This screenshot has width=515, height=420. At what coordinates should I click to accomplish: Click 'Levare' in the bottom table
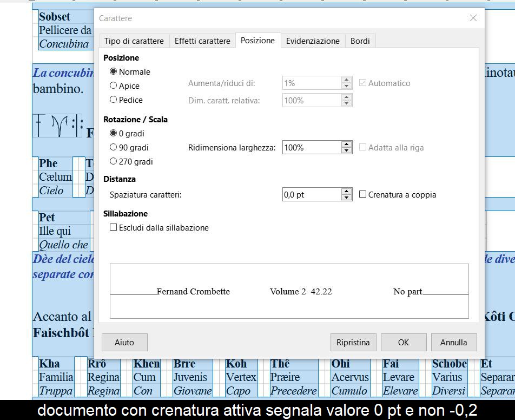click(x=398, y=377)
